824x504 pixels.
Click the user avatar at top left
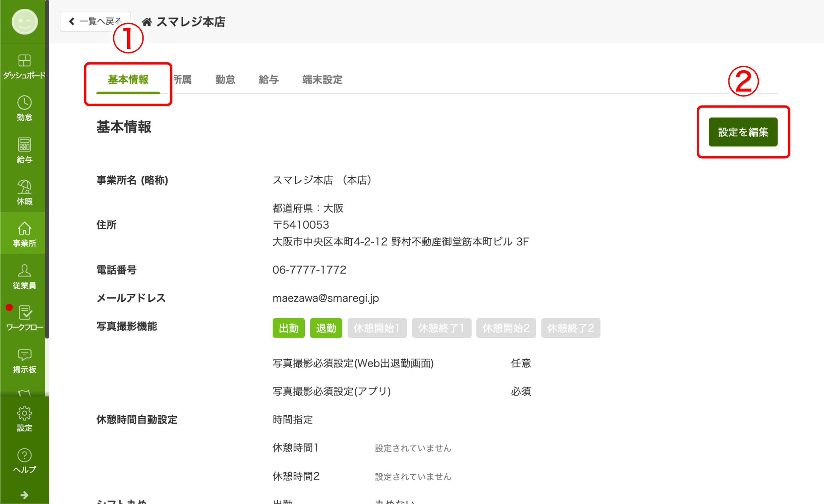point(24,22)
